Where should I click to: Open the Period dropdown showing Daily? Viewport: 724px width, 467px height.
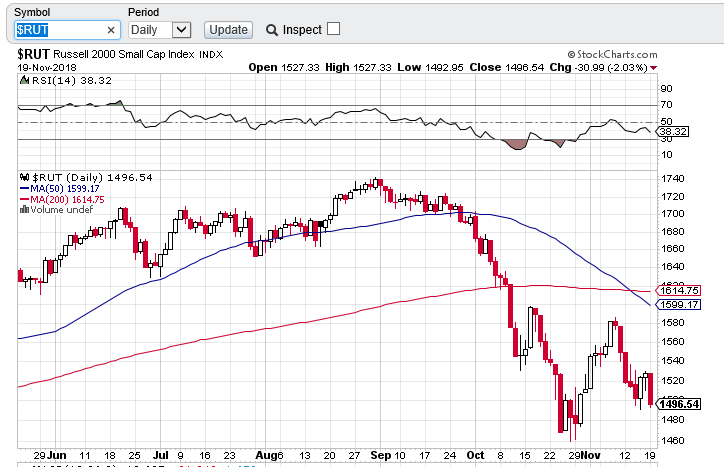coord(160,30)
